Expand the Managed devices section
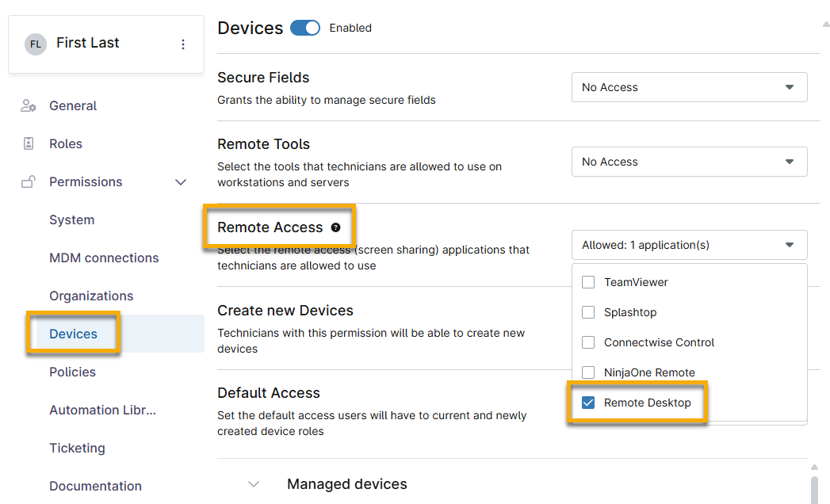 253,483
